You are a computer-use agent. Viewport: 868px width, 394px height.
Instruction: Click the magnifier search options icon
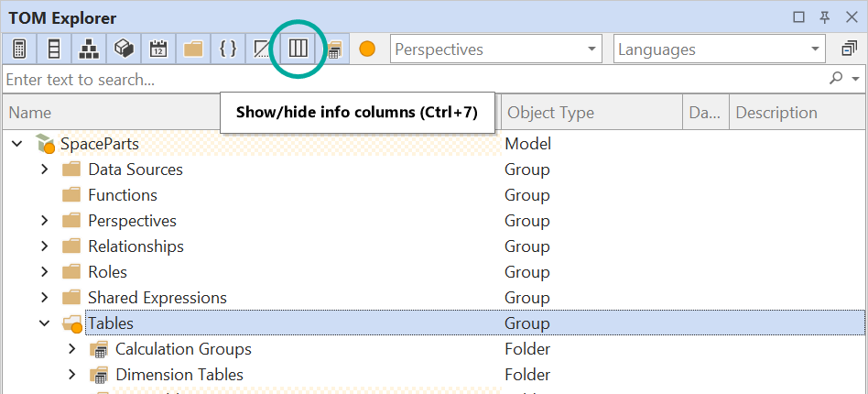(837, 79)
